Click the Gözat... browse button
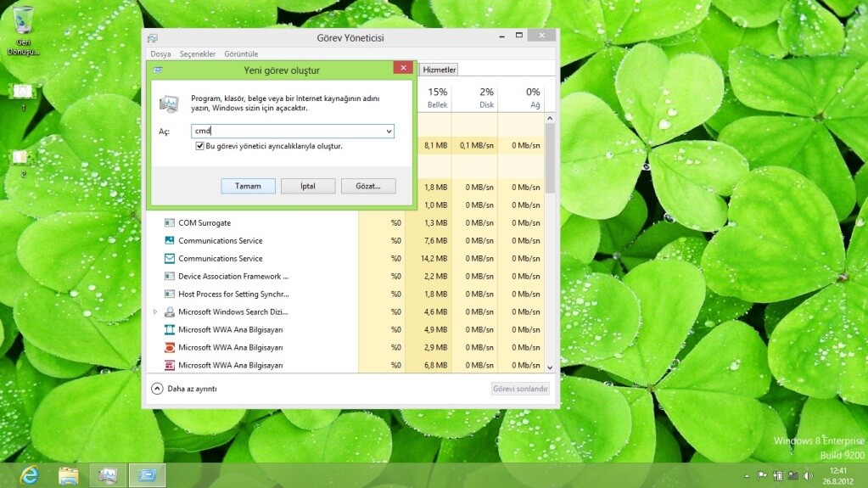Viewport: 868px width, 488px height. (368, 186)
